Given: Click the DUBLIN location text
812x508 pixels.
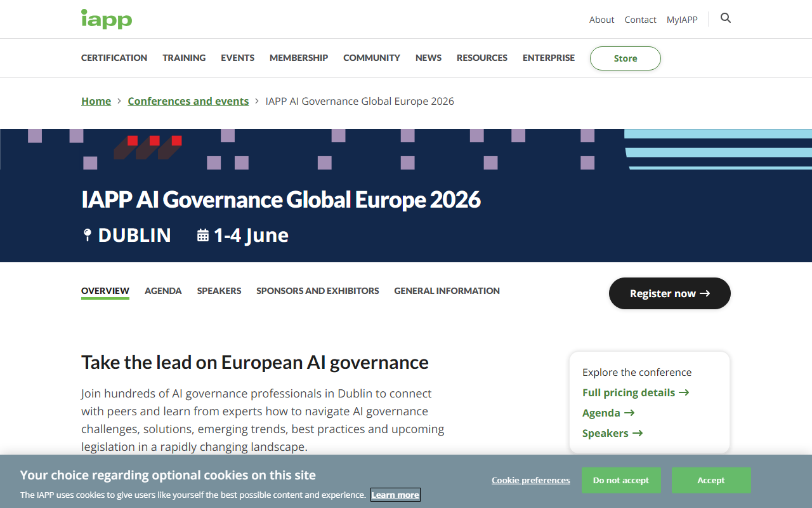Looking at the screenshot, I should 134,235.
